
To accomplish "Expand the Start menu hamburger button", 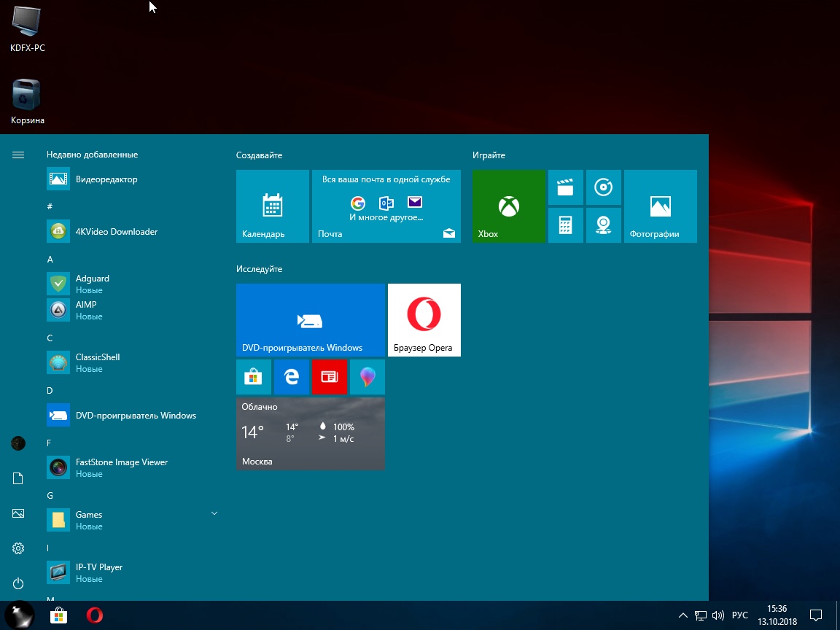I will [x=18, y=155].
